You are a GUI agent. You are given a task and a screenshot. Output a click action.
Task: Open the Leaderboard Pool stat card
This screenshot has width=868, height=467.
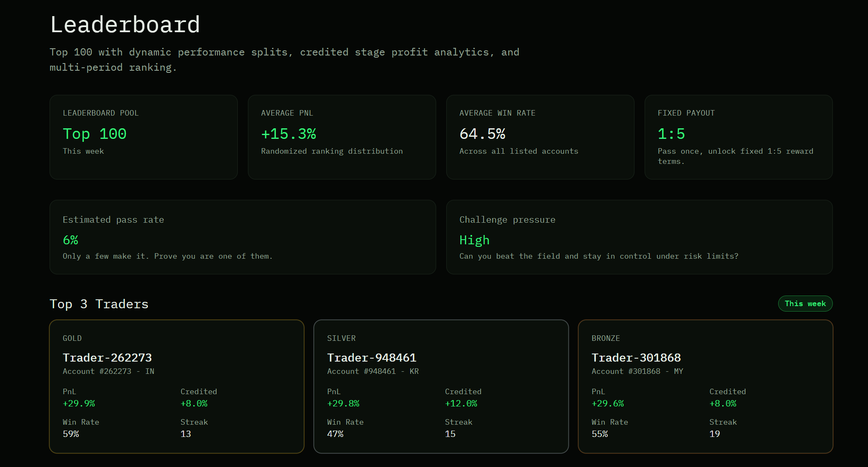(x=143, y=137)
